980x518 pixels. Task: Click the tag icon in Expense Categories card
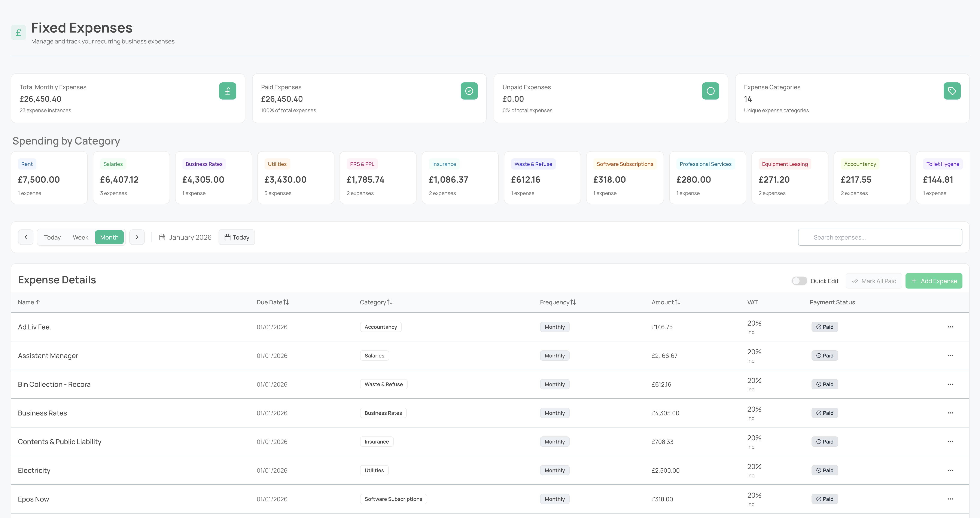coord(952,91)
